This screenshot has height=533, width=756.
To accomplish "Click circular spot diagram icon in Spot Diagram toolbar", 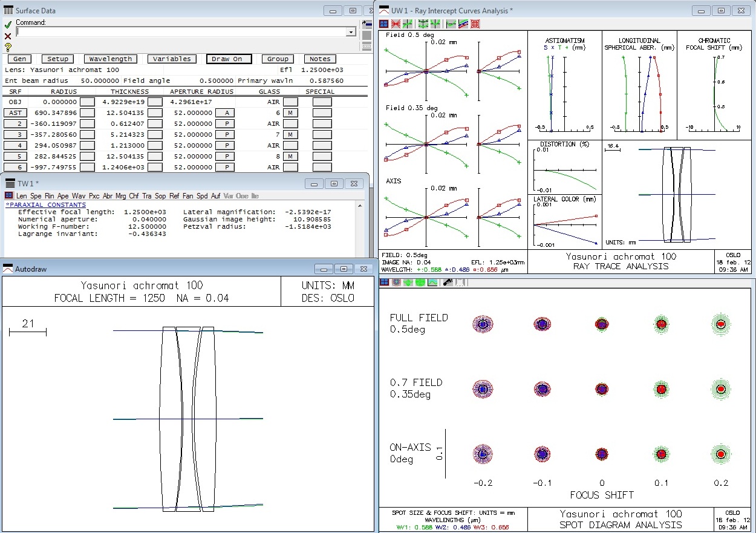I will tap(396, 283).
